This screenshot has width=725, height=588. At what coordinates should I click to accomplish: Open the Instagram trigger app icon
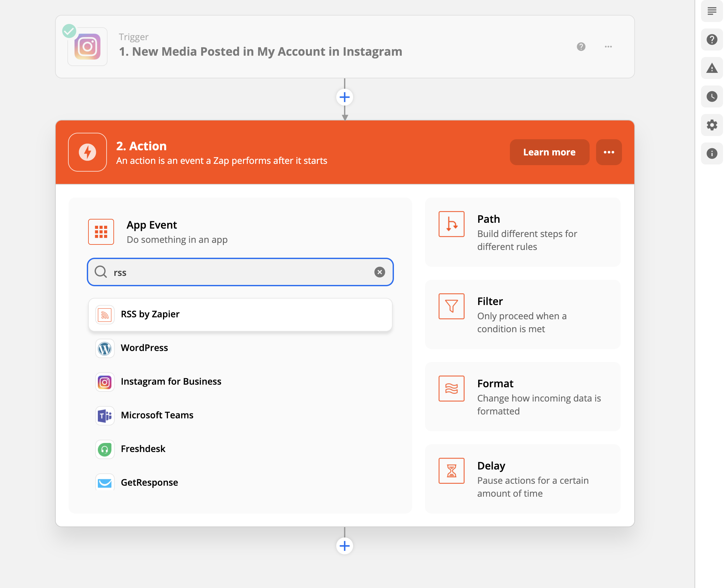pyautogui.click(x=87, y=47)
